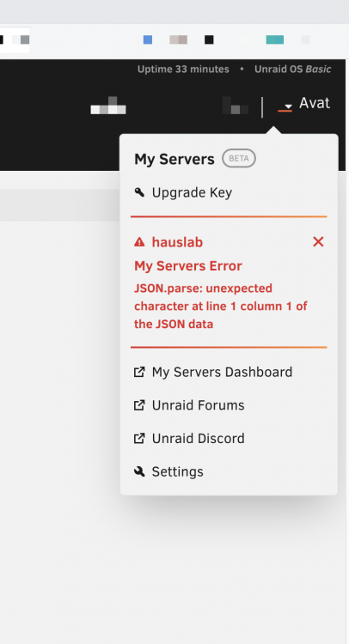Click the red warning triangle next to hauslab
Viewport: 349px width, 644px height.
point(139,242)
